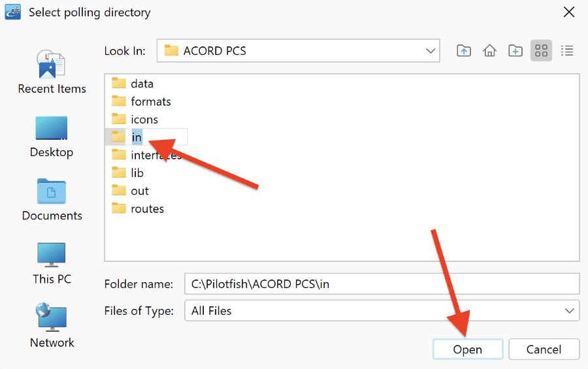Click the Home directory icon

tap(489, 51)
